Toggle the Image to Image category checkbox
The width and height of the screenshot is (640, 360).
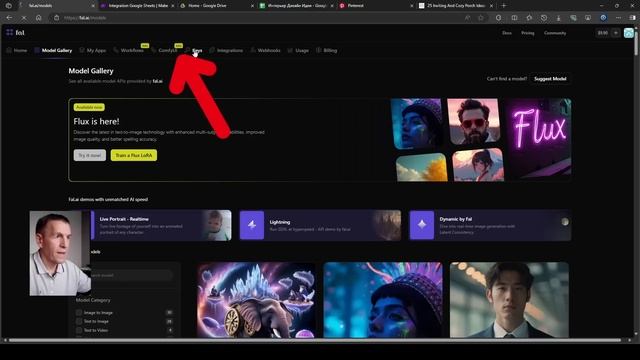click(79, 312)
